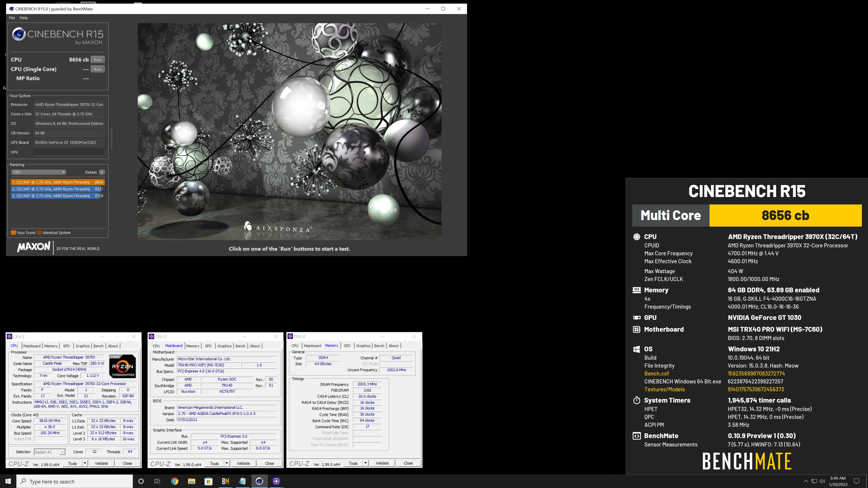
Task: Click the Motherboard icon in BenchMate panel
Action: point(637,329)
